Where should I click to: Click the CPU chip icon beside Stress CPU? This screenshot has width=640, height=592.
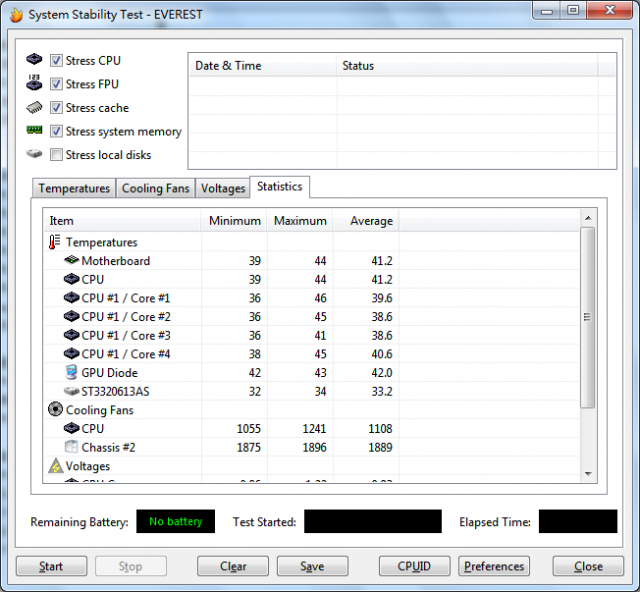[34, 60]
